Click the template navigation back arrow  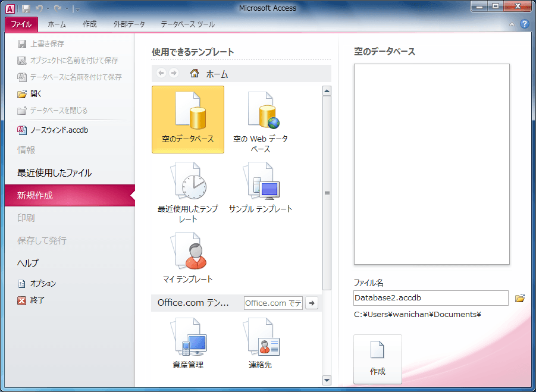(x=161, y=73)
